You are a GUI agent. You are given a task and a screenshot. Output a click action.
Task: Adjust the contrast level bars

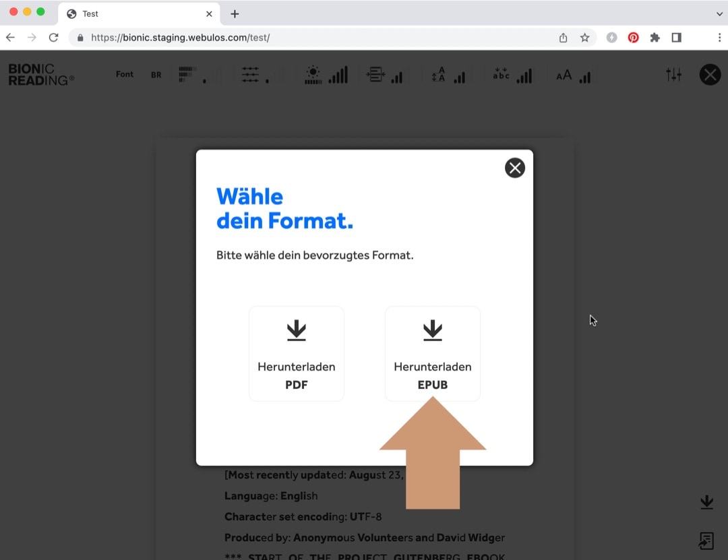click(338, 75)
